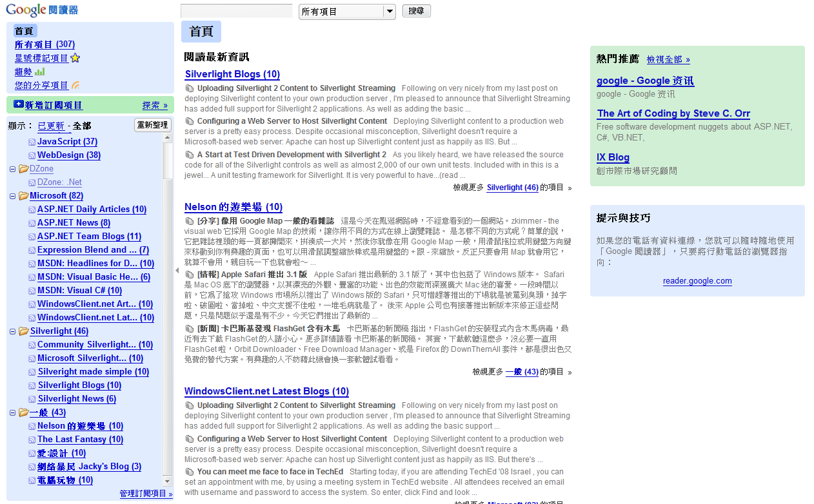This screenshot has height=504, width=814.
Task: Click feed icon beside DZone: .Net
Action: tap(32, 182)
